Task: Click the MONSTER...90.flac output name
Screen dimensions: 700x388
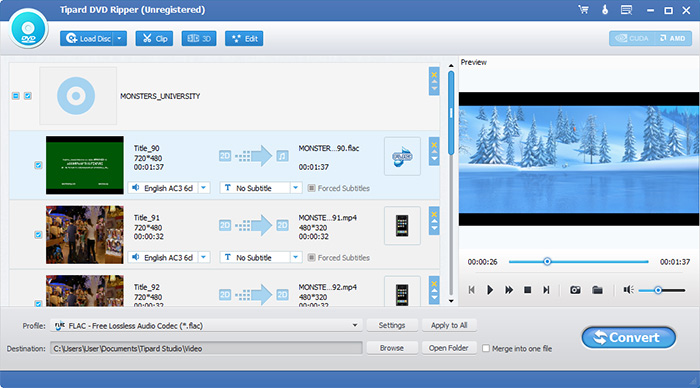Action: pyautogui.click(x=329, y=148)
